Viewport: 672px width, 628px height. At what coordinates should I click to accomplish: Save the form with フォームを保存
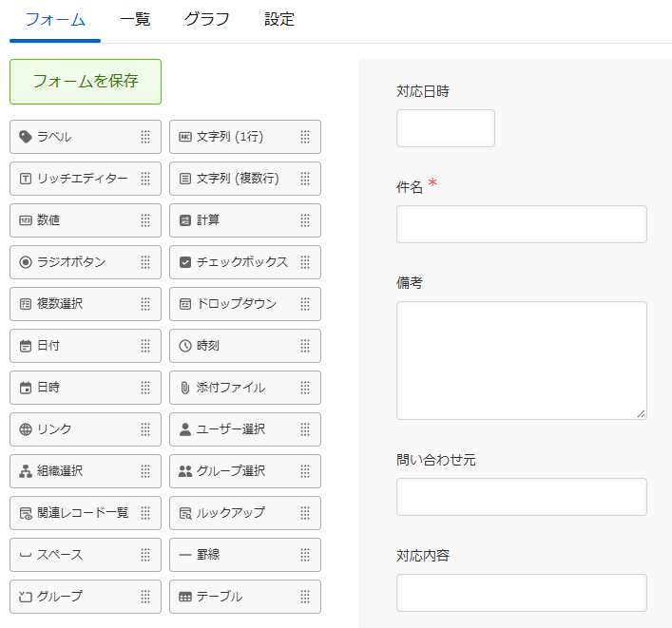[86, 82]
